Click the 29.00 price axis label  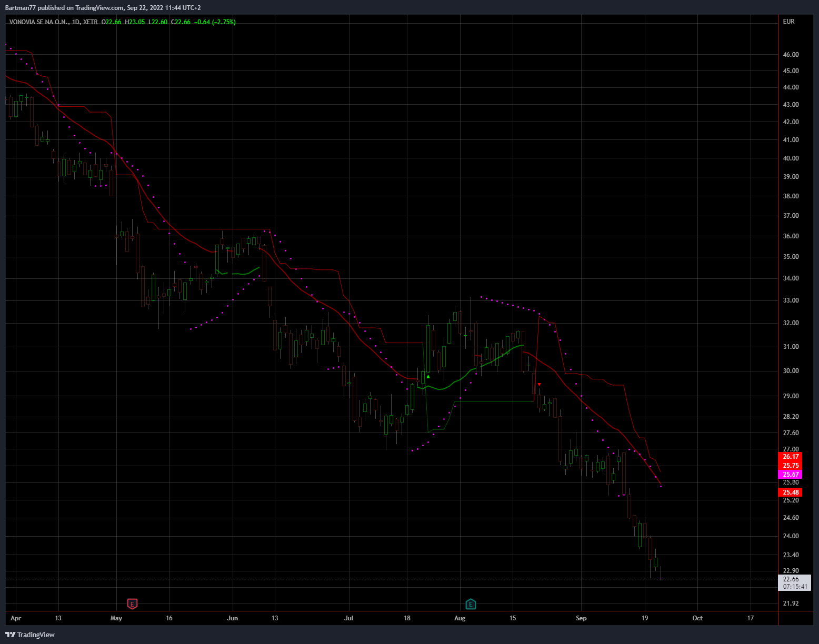pyautogui.click(x=791, y=396)
